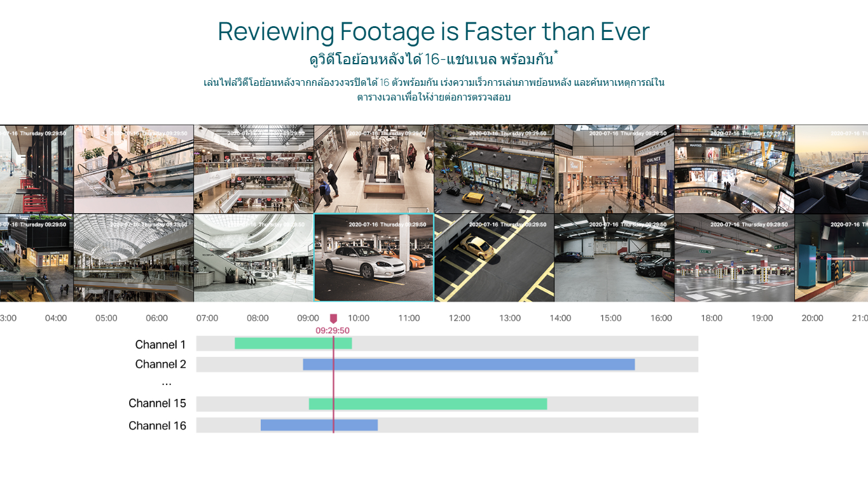Expand hidden channels via the ellipsis

167,384
